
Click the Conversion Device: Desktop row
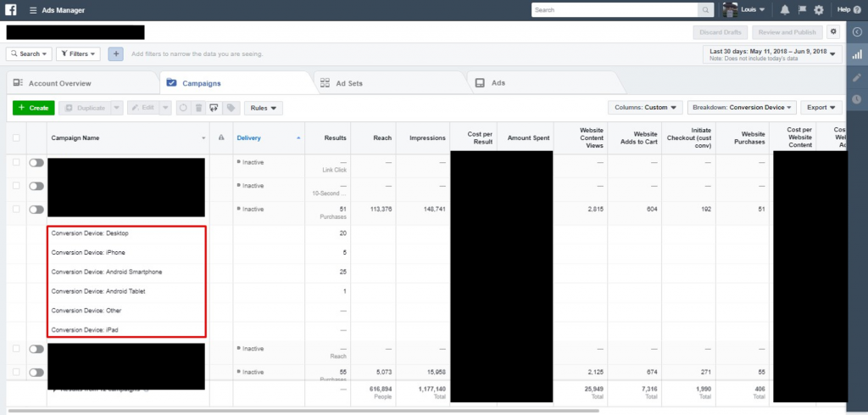pos(90,233)
